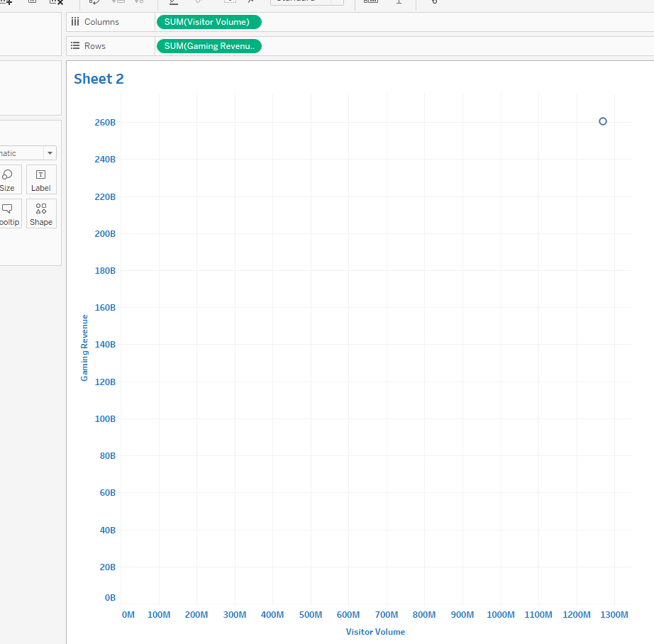Click the Sheet 2 title

(99, 79)
